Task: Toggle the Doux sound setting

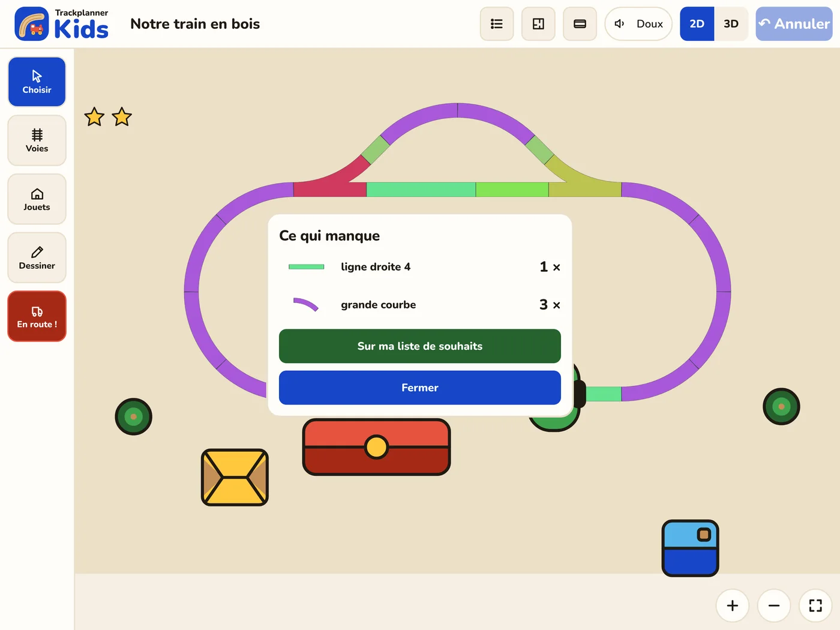Action: [638, 24]
